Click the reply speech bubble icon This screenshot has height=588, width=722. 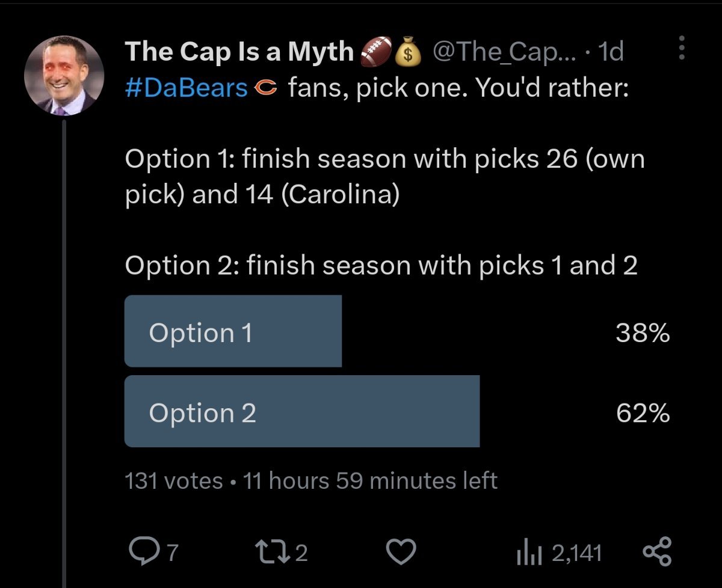tap(142, 551)
